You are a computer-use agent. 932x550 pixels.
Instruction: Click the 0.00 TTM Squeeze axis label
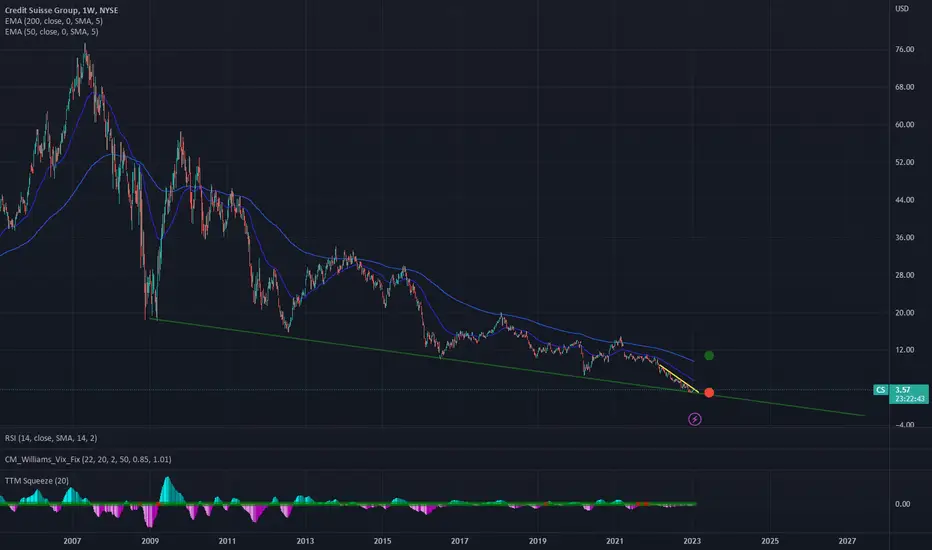[902, 504]
